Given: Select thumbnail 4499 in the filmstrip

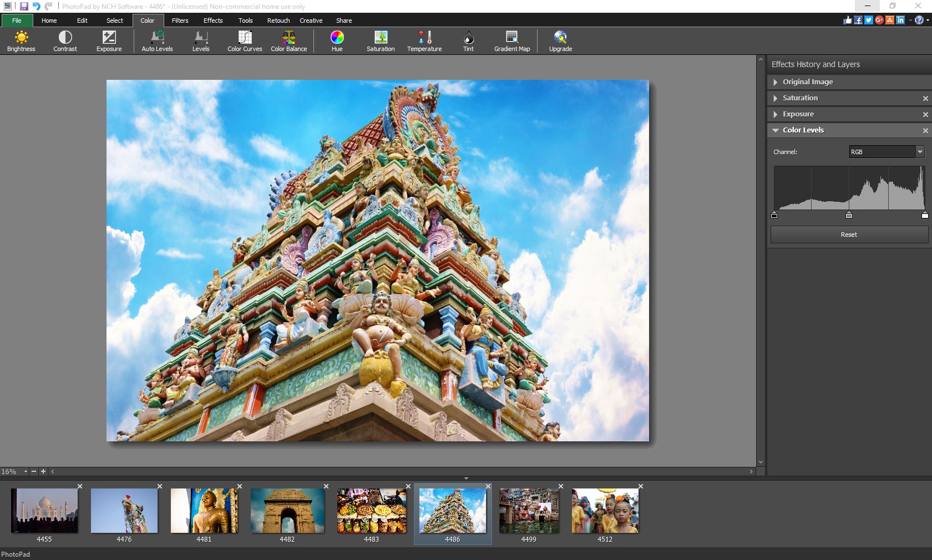Looking at the screenshot, I should pyautogui.click(x=528, y=511).
